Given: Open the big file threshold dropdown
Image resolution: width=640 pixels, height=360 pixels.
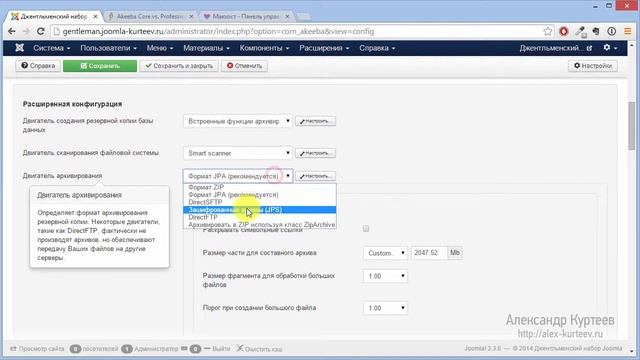Looking at the screenshot, I should pos(385,308).
